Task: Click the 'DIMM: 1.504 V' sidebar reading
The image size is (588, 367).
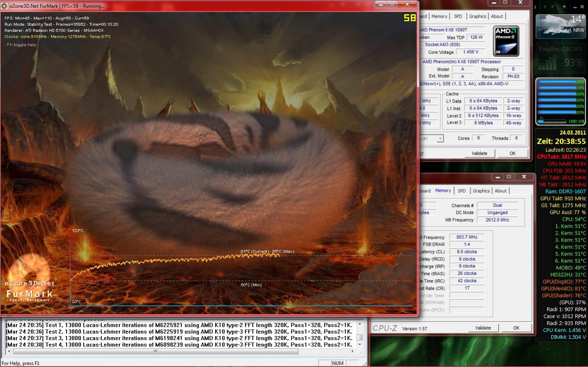Action: point(568,337)
